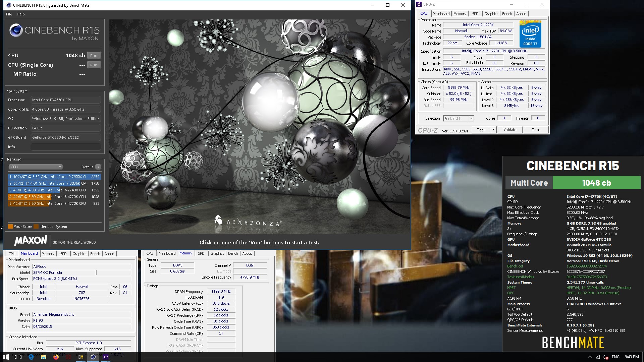Select ranking row i7-4770K score 1048
Screen dimensions: 644x362
click(54, 197)
